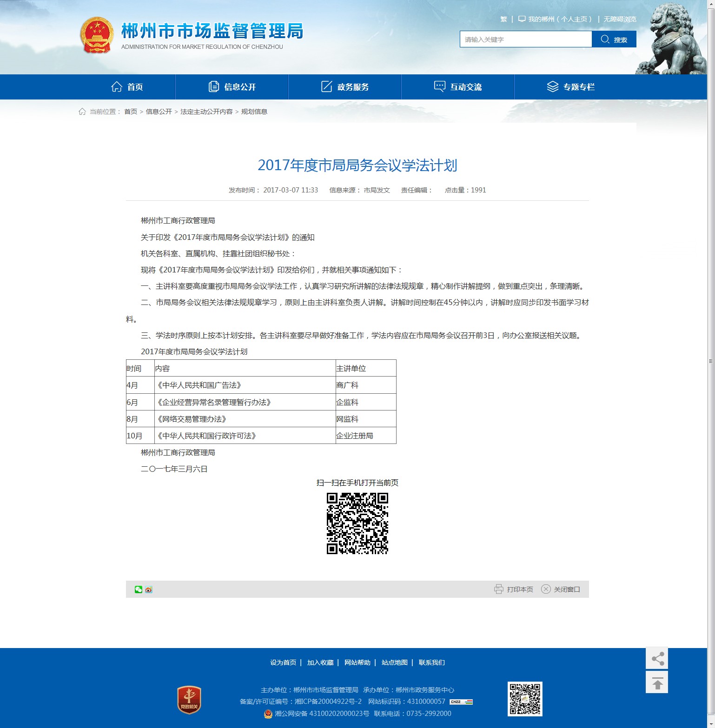Open the 互动交流 navigation menu
The height and width of the screenshot is (728, 715).
coord(458,87)
